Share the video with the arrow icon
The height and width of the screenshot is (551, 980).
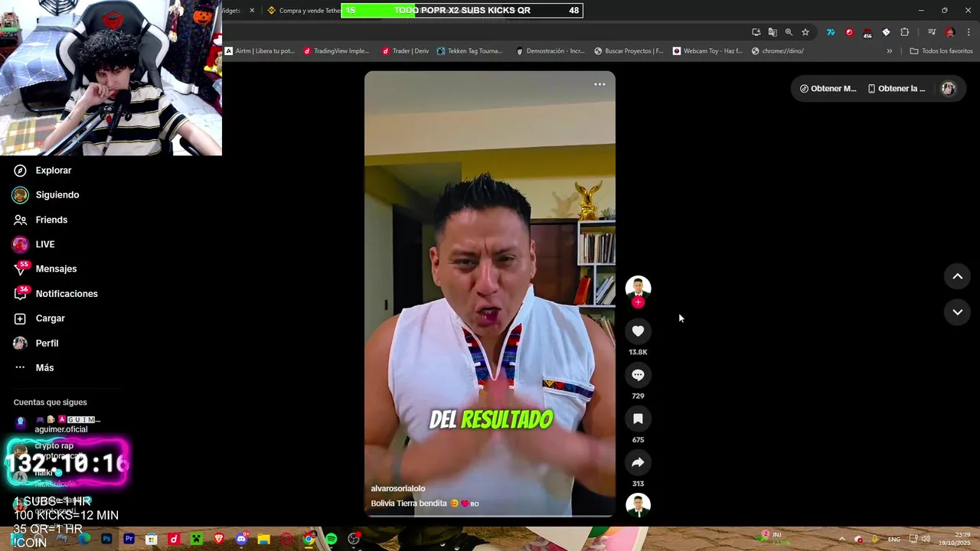[x=638, y=462]
